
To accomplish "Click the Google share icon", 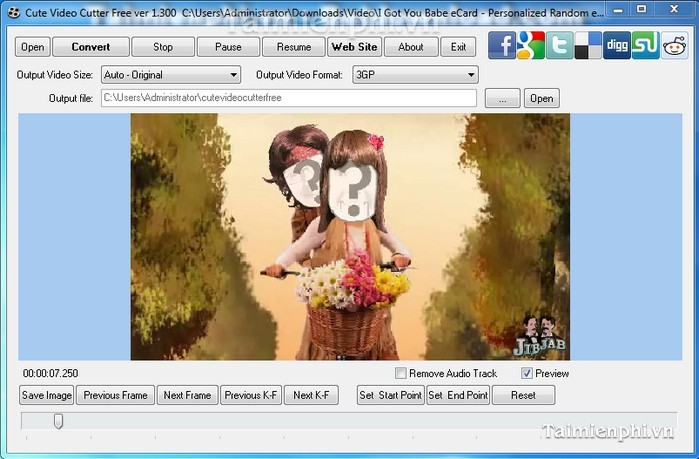I will [530, 45].
